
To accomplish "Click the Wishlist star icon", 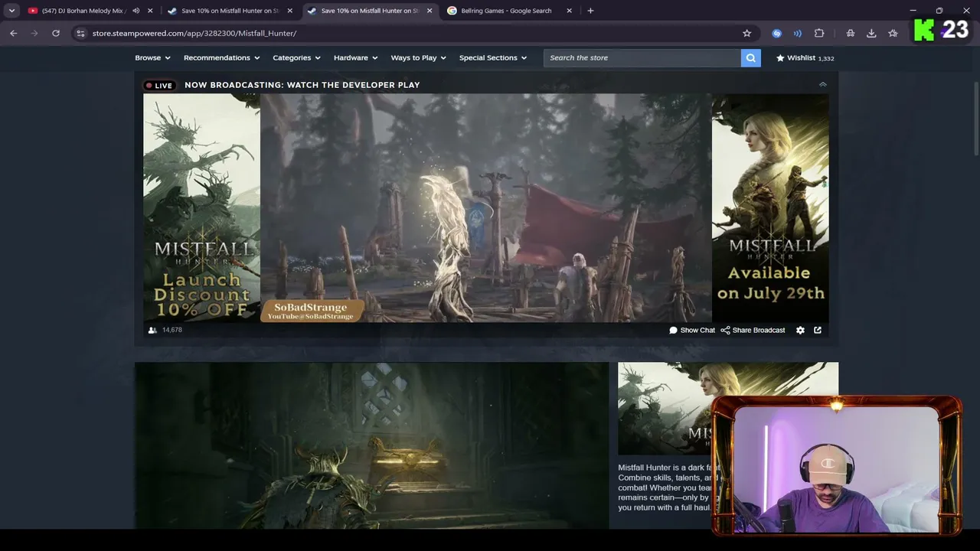I will (x=780, y=57).
